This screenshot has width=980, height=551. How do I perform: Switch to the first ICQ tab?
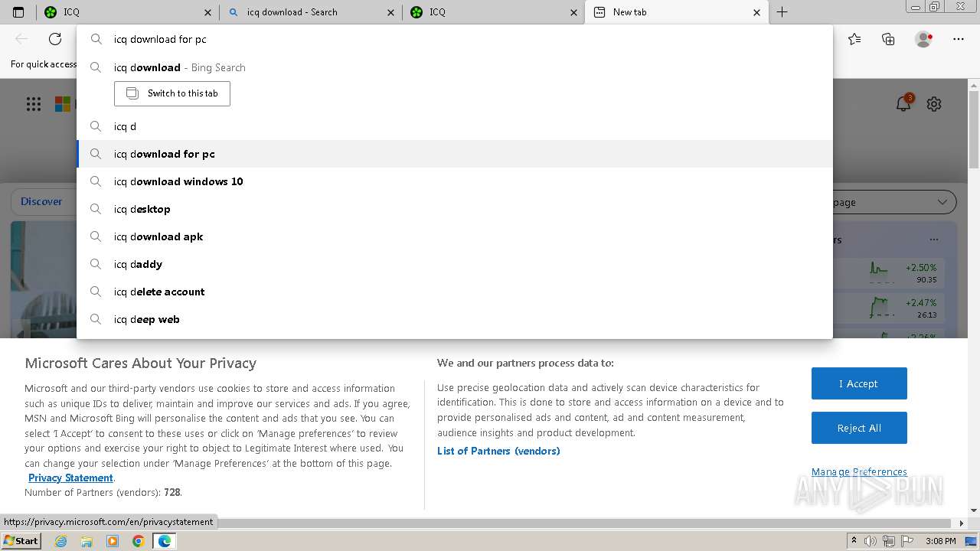(127, 12)
